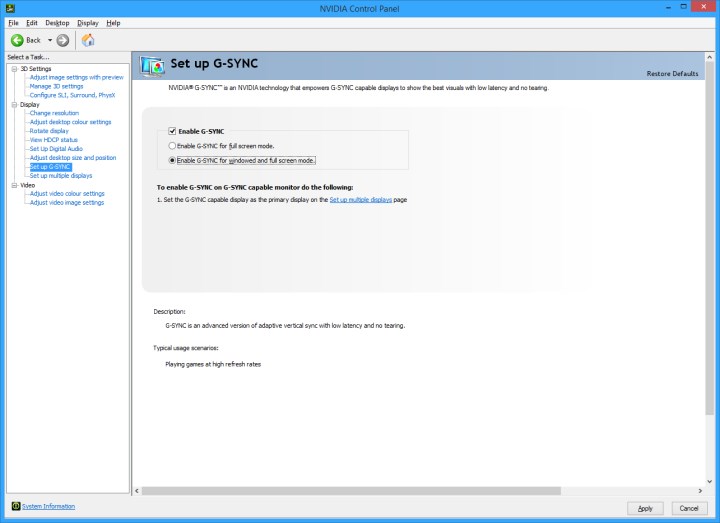
Task: Select G-SYNC for windowed and full screen mode
Action: (172, 160)
